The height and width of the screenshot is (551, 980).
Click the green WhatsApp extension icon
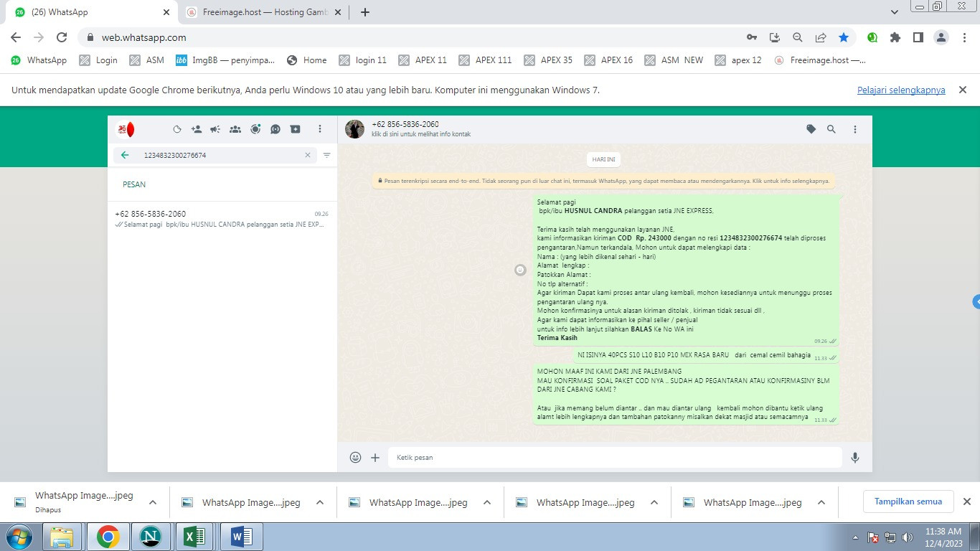click(x=872, y=37)
